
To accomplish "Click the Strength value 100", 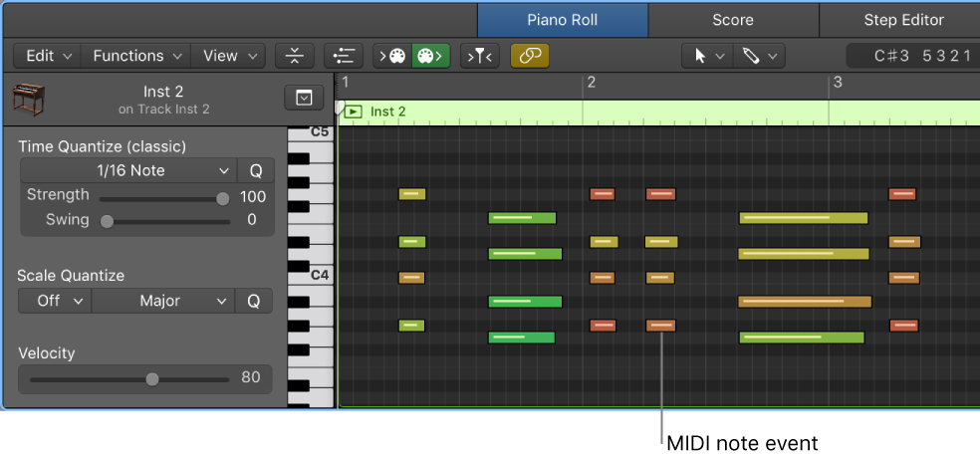I will 253,197.
